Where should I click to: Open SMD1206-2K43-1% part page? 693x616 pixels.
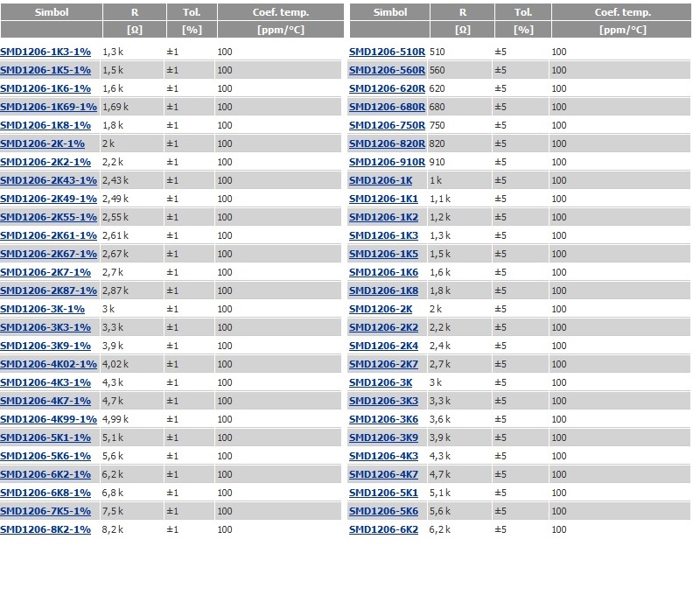(x=48, y=180)
